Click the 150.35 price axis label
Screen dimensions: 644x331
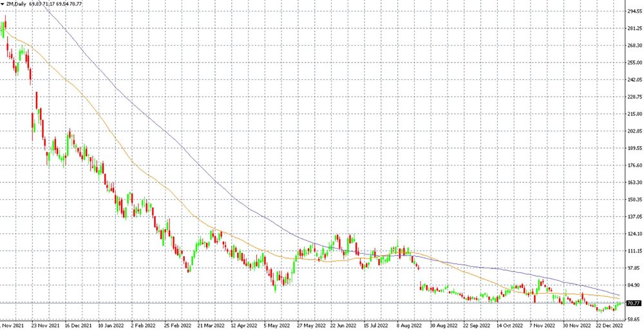634,200
